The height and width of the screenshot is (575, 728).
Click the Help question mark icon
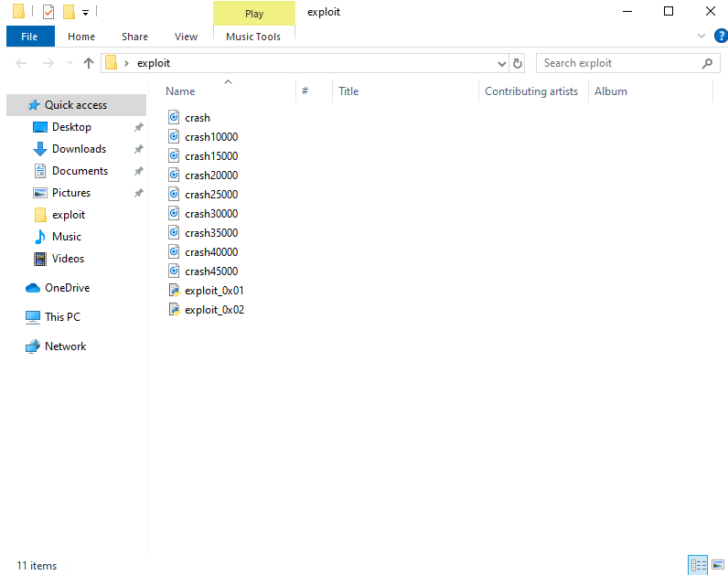[x=721, y=37]
